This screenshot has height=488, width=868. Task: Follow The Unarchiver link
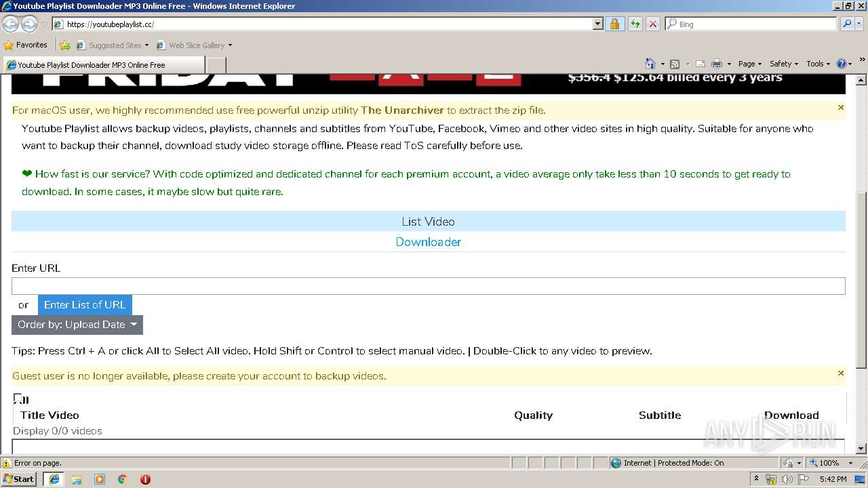(402, 110)
